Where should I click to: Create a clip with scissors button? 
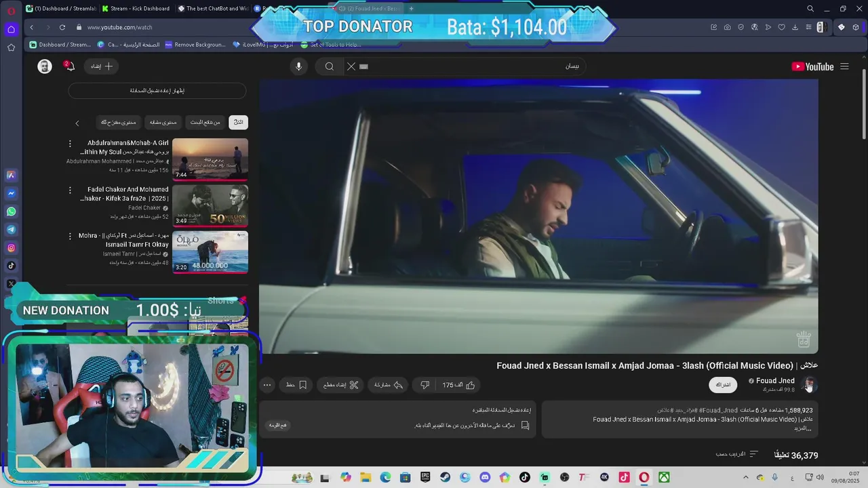pyautogui.click(x=340, y=385)
